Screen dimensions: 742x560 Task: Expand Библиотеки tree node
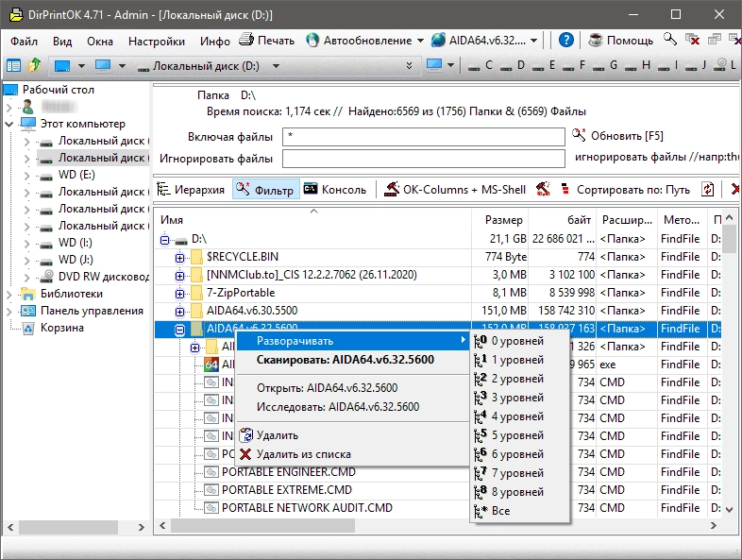(x=9, y=295)
